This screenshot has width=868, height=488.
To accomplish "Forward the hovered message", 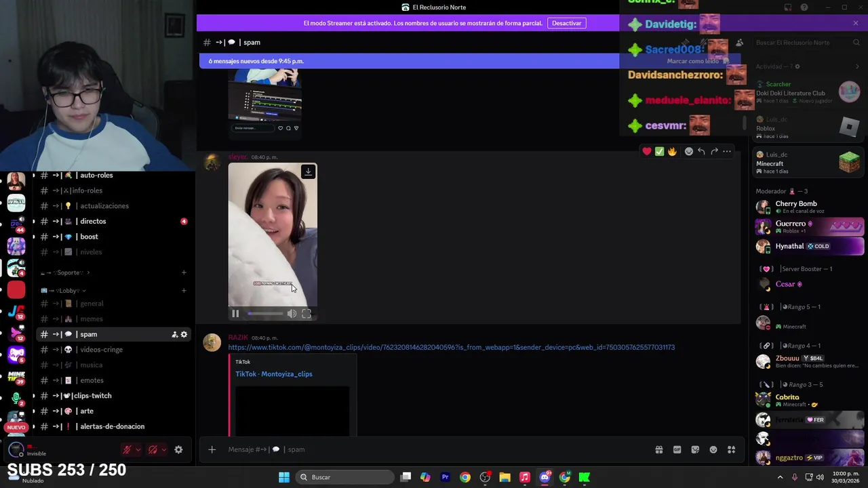I will pos(714,151).
